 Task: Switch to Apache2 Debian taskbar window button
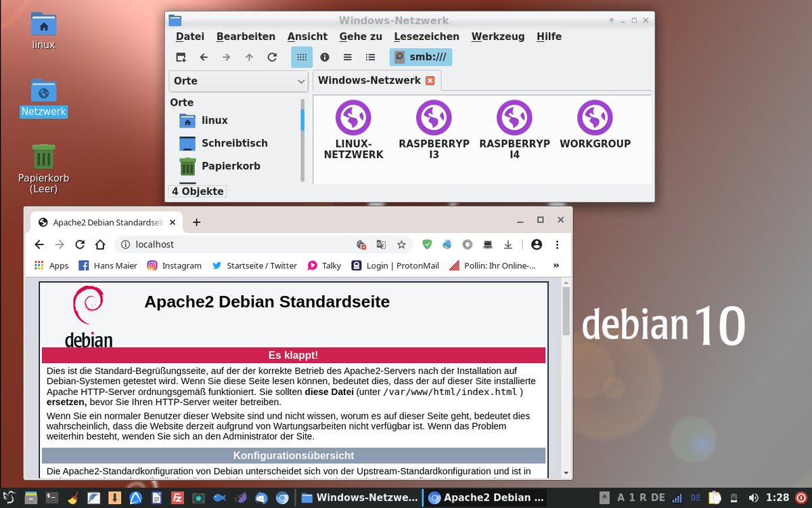(x=486, y=498)
